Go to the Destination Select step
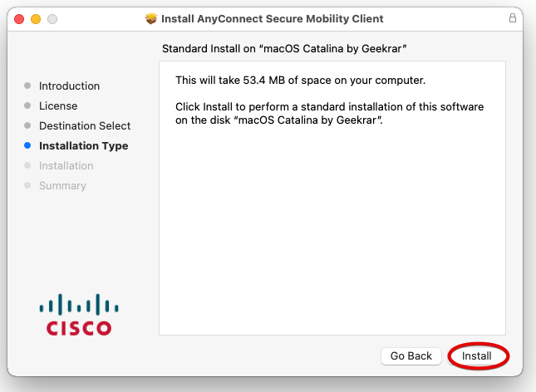 point(85,126)
